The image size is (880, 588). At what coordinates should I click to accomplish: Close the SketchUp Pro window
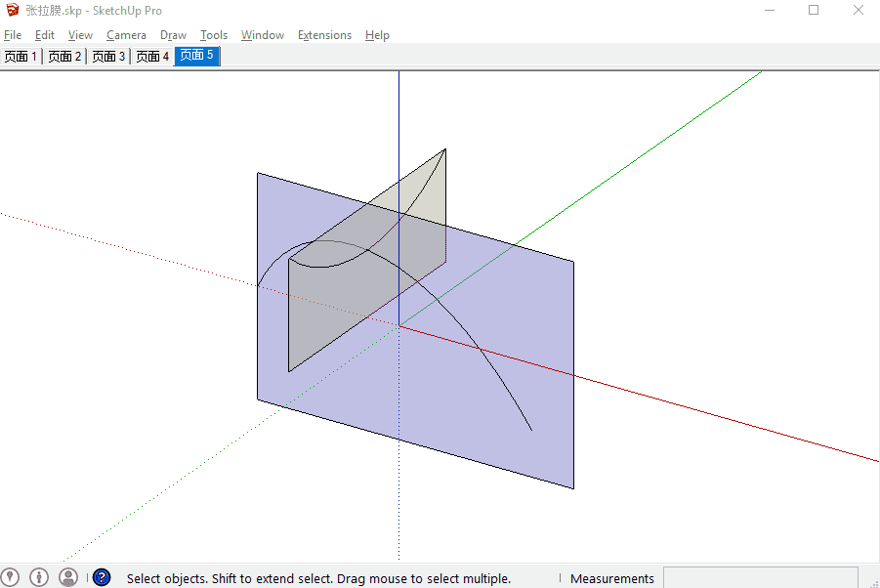click(x=859, y=10)
